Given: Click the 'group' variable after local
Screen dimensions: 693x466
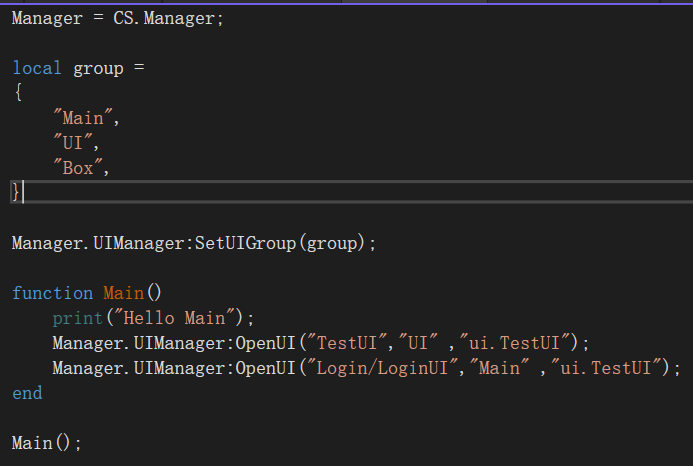Looking at the screenshot, I should (x=98, y=69).
